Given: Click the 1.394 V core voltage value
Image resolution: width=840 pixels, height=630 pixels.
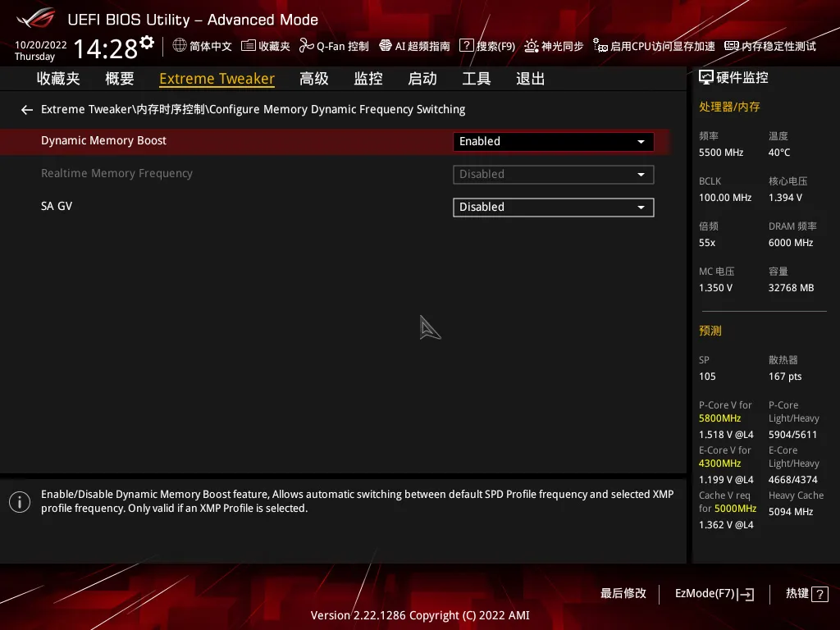Looking at the screenshot, I should pyautogui.click(x=785, y=198).
